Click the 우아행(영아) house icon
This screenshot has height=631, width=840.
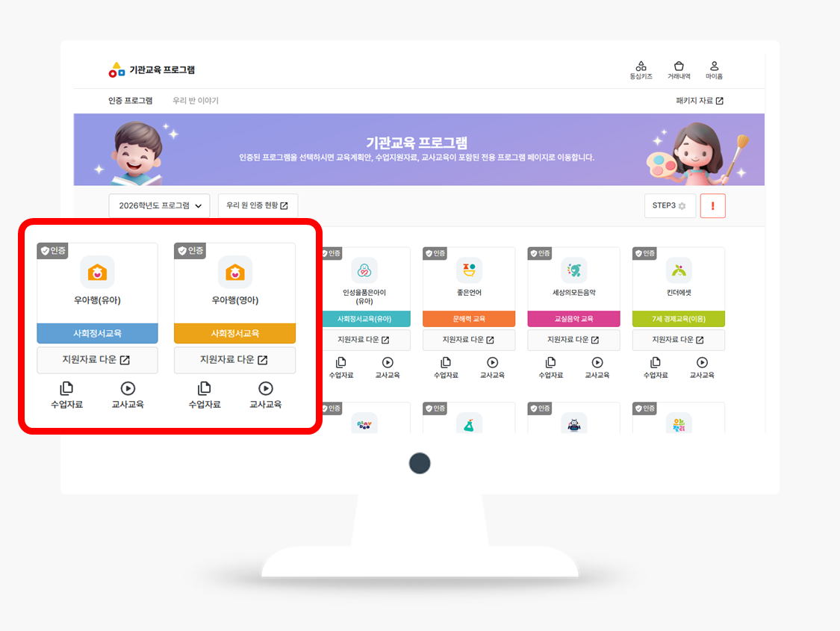[x=234, y=273]
